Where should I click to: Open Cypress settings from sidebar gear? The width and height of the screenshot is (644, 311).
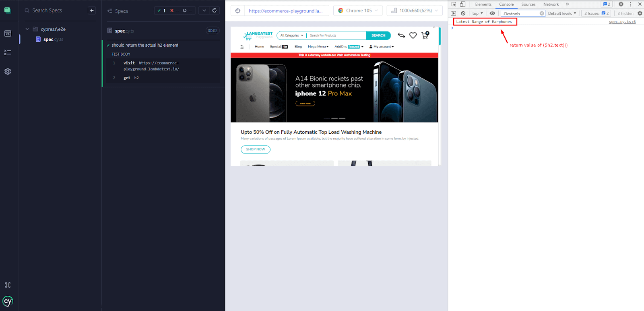[8, 71]
